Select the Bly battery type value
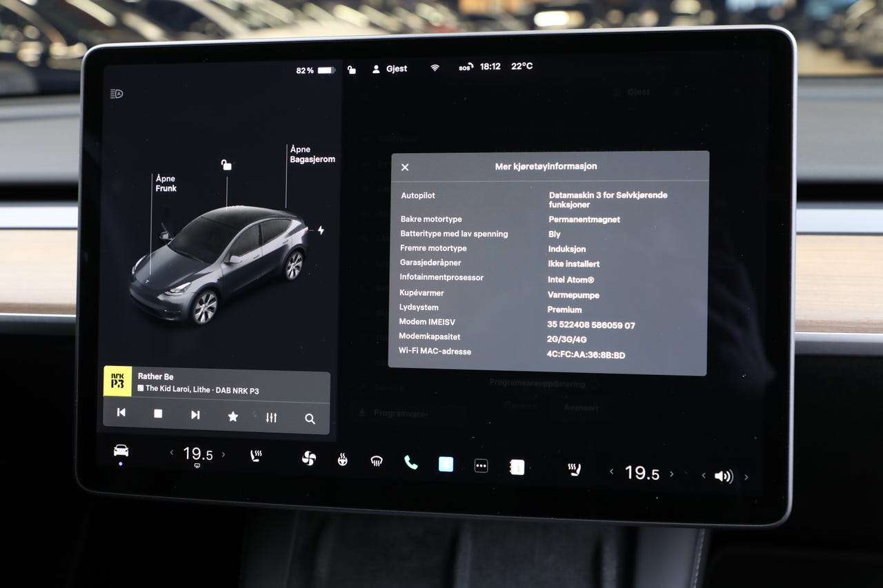The image size is (883, 588). tap(555, 234)
